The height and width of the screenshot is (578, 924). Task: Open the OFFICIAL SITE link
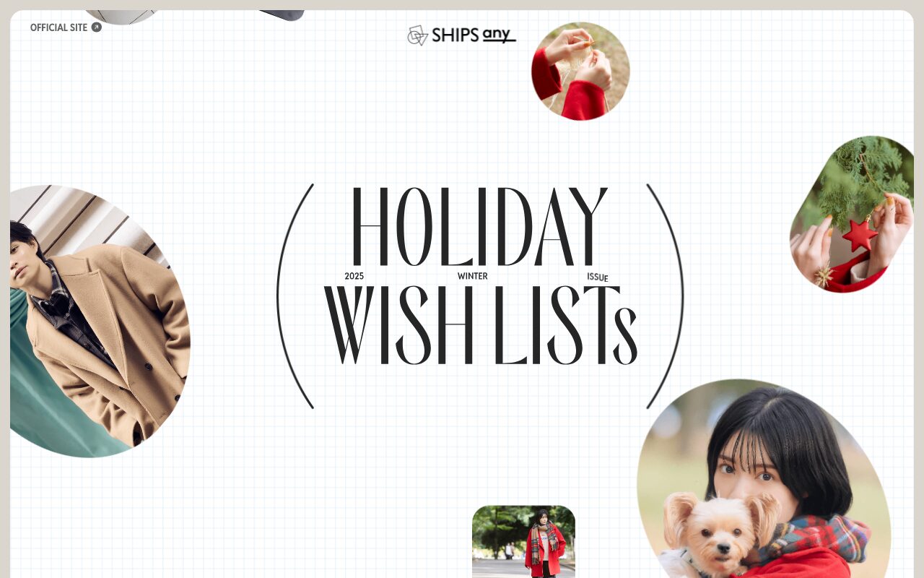click(66, 27)
